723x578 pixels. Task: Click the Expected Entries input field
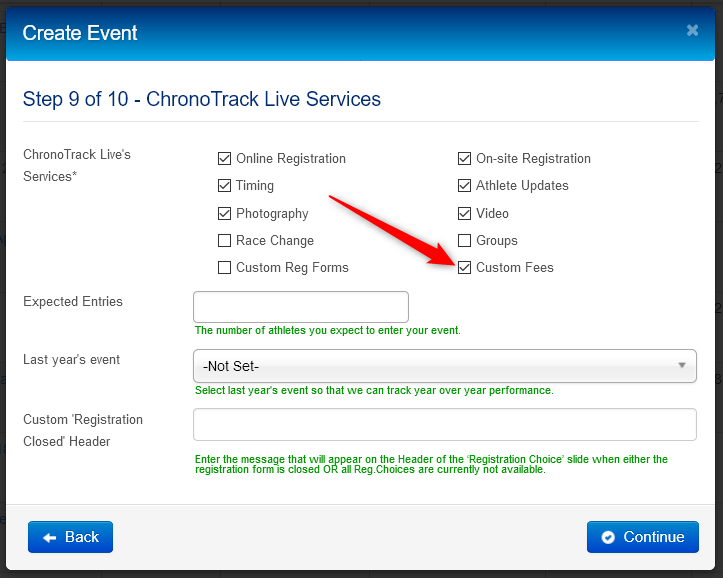click(301, 307)
